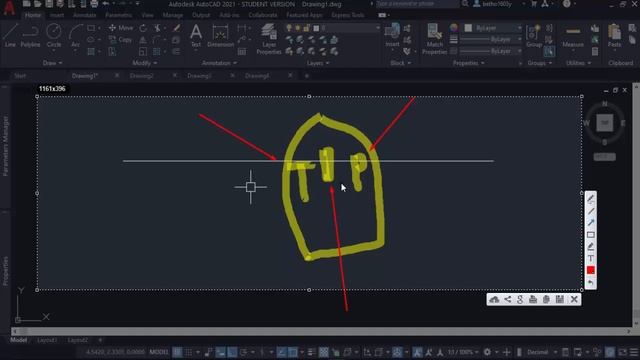Click the Plot printer icon in quick access toolbar
The image size is (640, 360).
point(94,4)
